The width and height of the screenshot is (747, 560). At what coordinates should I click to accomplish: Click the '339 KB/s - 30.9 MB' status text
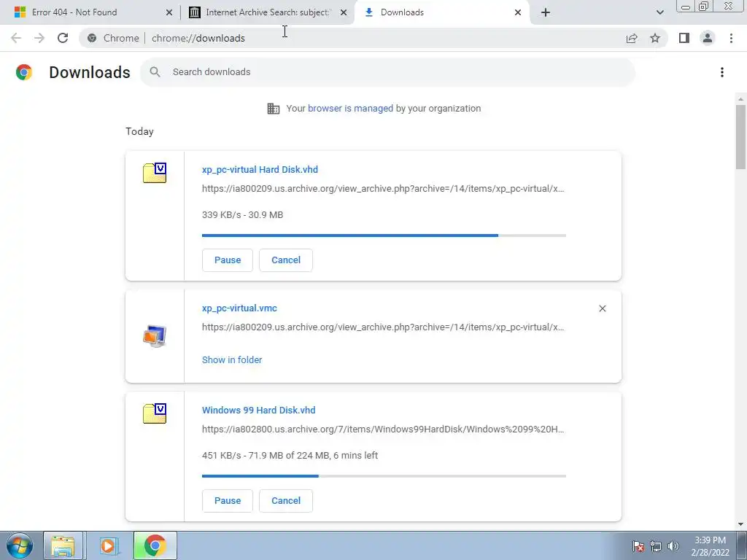242,215
